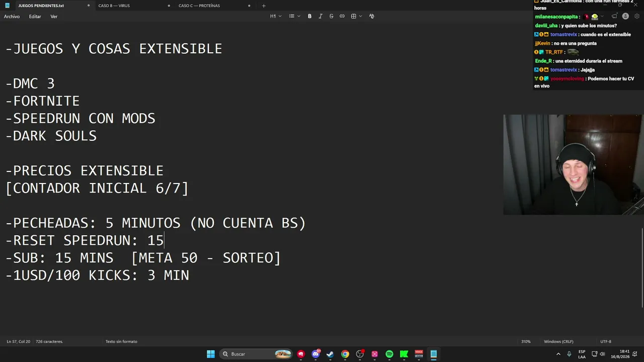Click username Ende_R in chat
The height and width of the screenshot is (362, 644).
click(543, 61)
